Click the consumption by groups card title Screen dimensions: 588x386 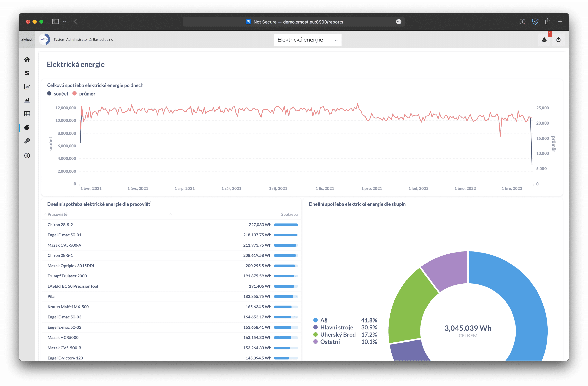[x=357, y=204]
